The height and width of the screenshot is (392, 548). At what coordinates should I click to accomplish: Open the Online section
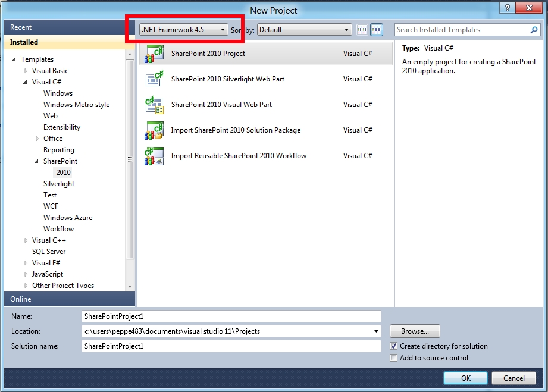click(69, 299)
